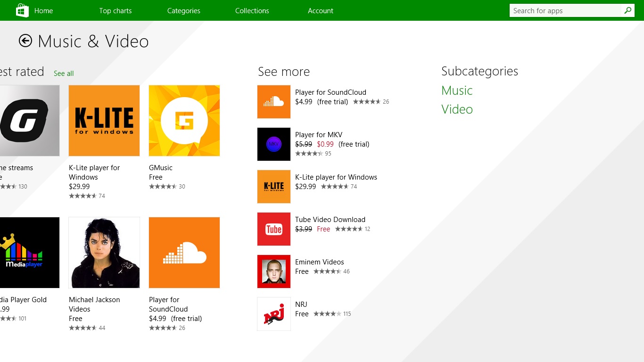Open the Music subcategory
The height and width of the screenshot is (362, 644).
(457, 90)
